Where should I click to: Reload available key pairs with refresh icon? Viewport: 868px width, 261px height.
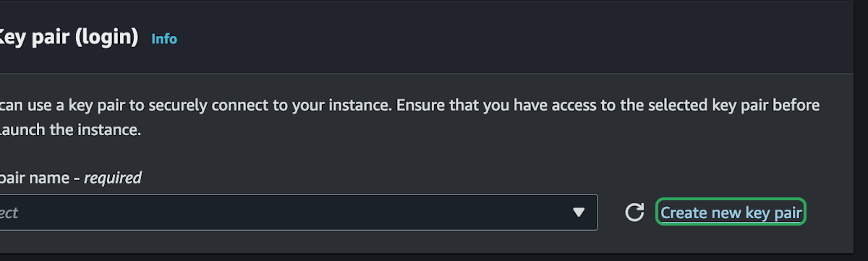pyautogui.click(x=634, y=213)
